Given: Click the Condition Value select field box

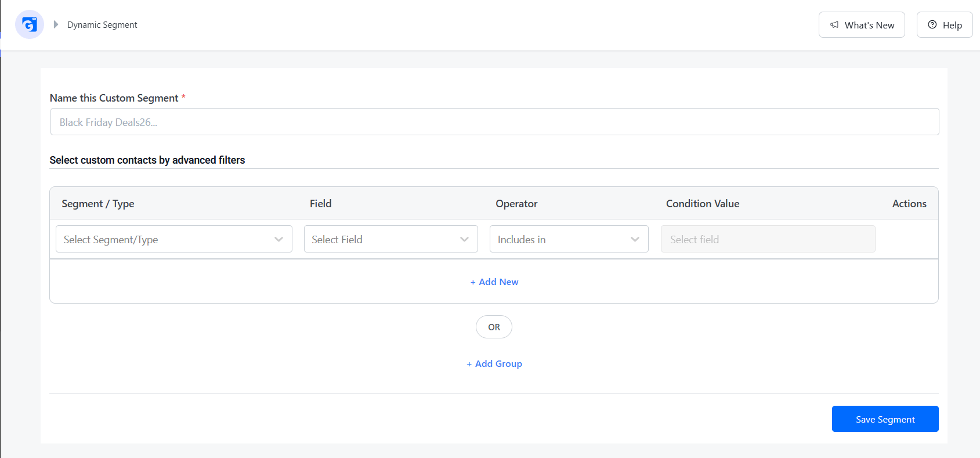Looking at the screenshot, I should tap(768, 239).
